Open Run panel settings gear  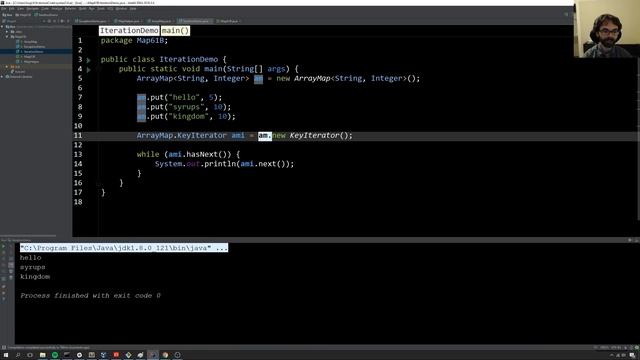pyautogui.click(x=630, y=240)
